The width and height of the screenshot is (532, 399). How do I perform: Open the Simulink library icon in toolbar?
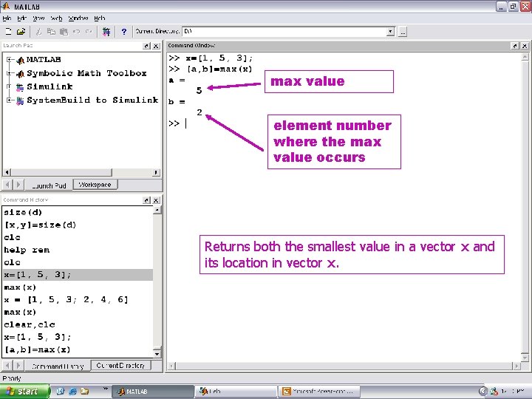tap(106, 32)
